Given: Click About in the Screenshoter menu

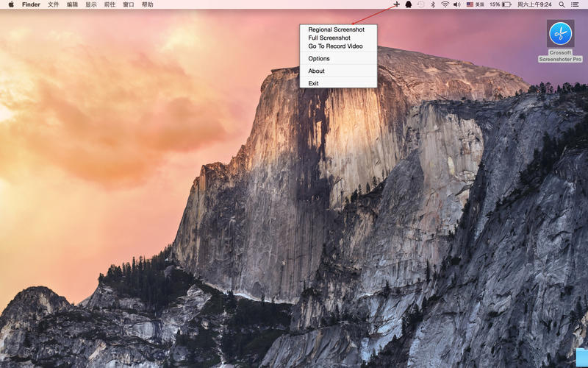Looking at the screenshot, I should (x=317, y=71).
